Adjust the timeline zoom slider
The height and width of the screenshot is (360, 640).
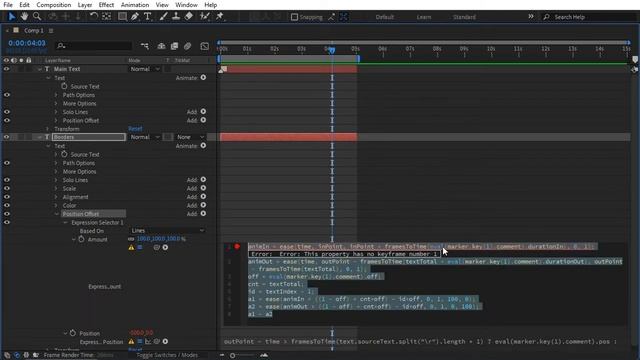tap(232, 356)
